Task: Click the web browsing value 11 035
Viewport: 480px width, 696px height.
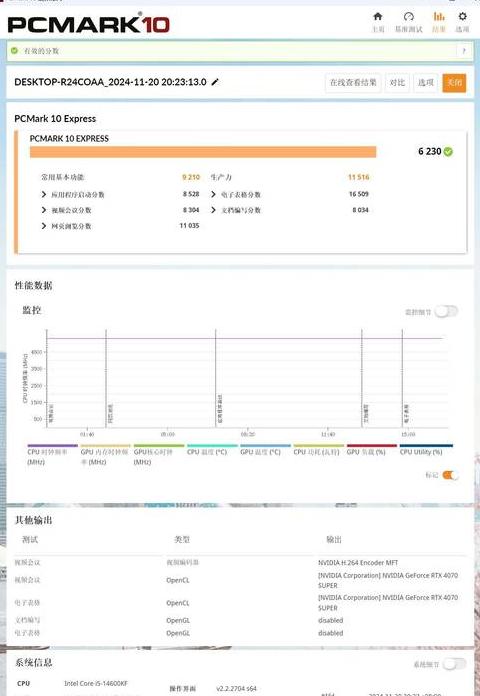Action: click(x=189, y=225)
